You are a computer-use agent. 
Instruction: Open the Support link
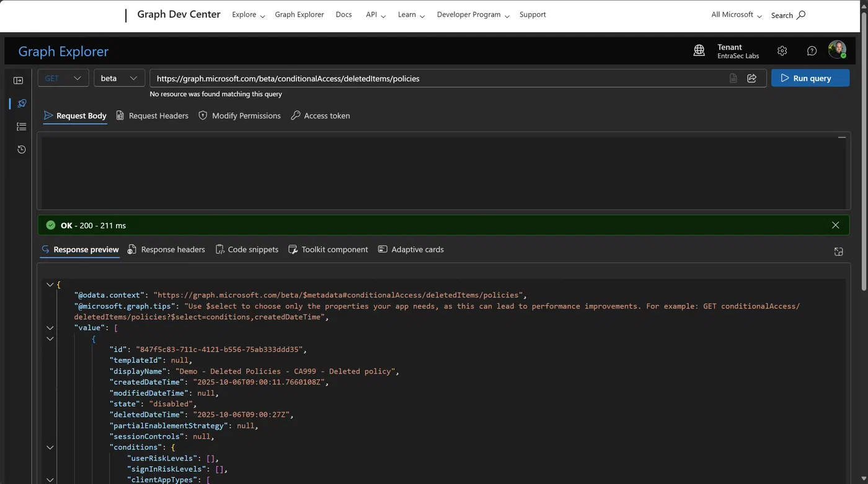tap(533, 15)
